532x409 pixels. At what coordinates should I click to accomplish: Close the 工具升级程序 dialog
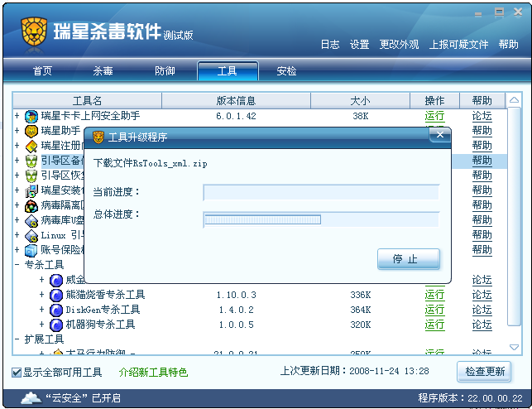pyautogui.click(x=440, y=135)
